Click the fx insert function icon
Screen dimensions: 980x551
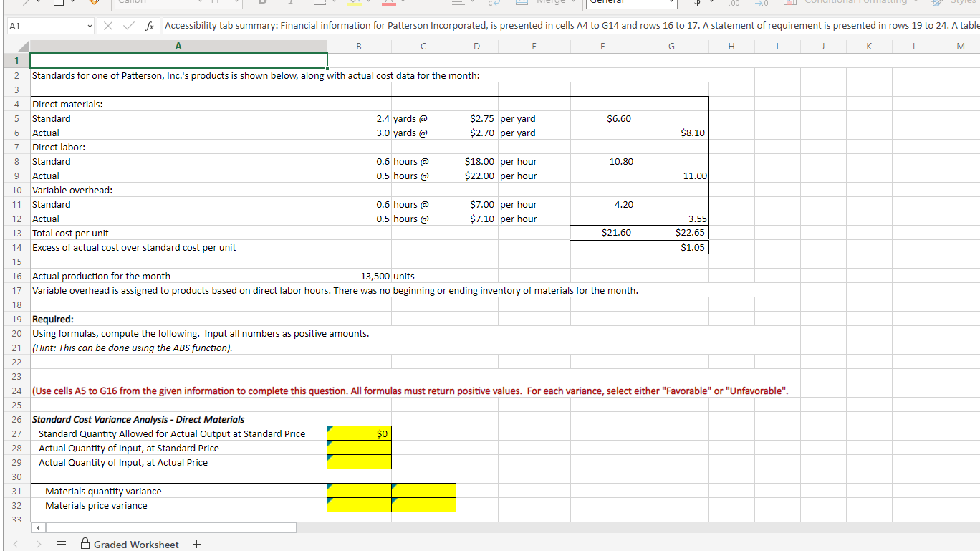pos(148,27)
